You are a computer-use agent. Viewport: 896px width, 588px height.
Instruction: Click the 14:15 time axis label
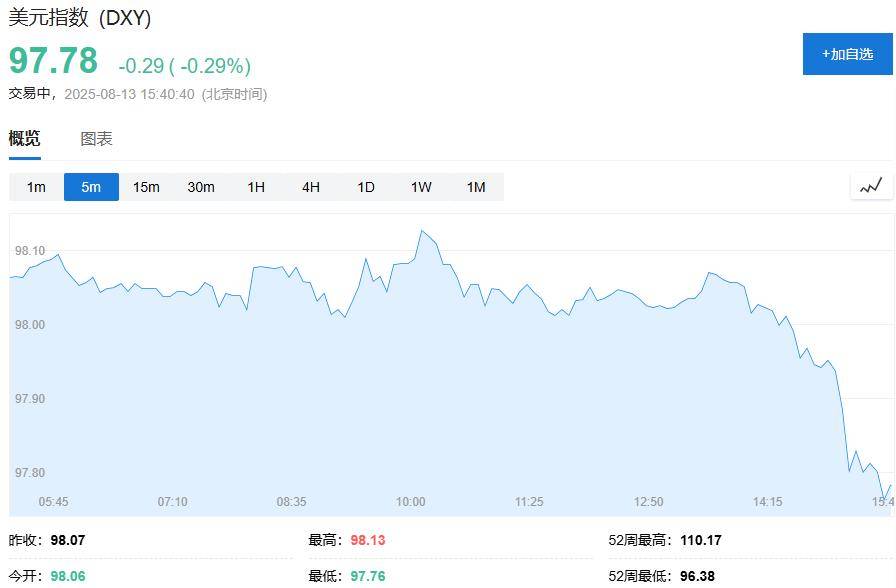tap(767, 502)
